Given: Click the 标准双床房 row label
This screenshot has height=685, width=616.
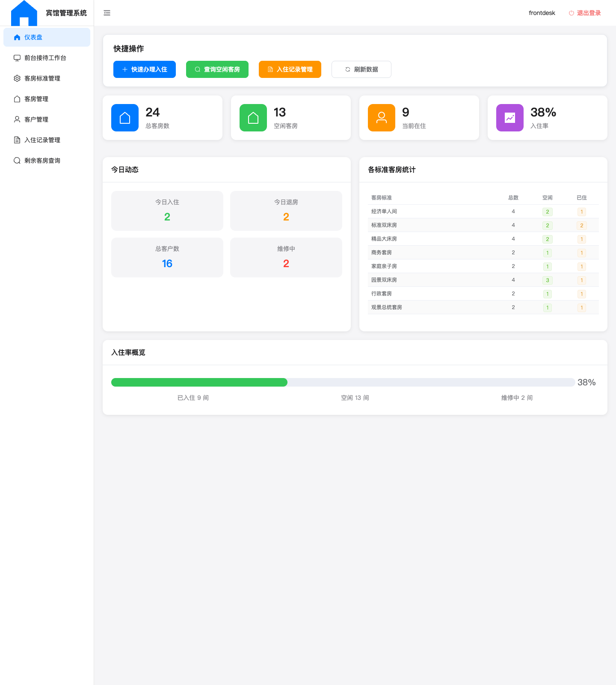Looking at the screenshot, I should (x=384, y=225).
